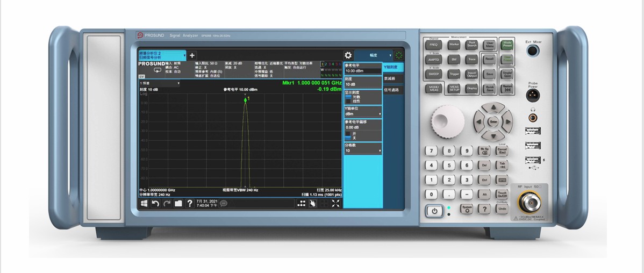Turn on the 参考电平偏移 offset toggle
Image resolution: width=644 pixels, height=273 pixels.
point(353,133)
